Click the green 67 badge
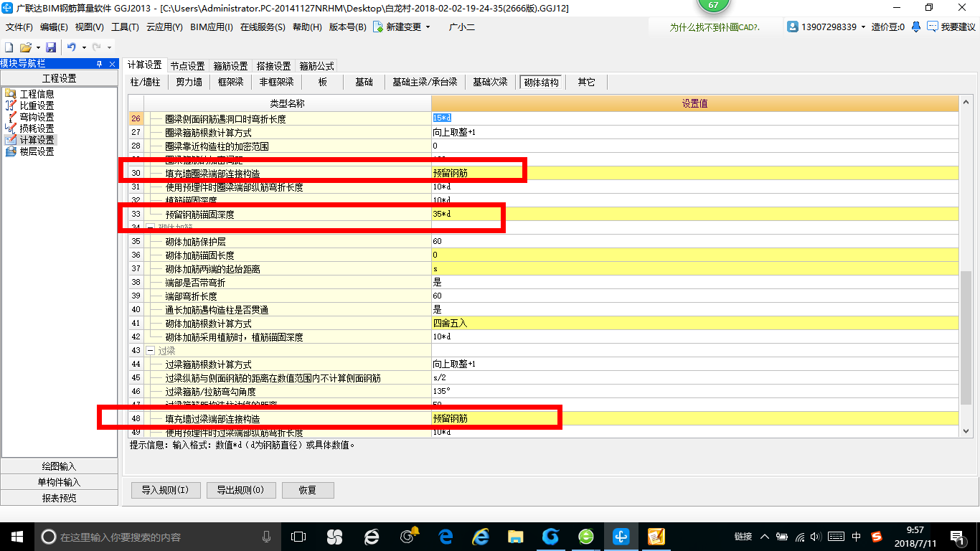The width and height of the screenshot is (980, 551). pyautogui.click(x=712, y=6)
